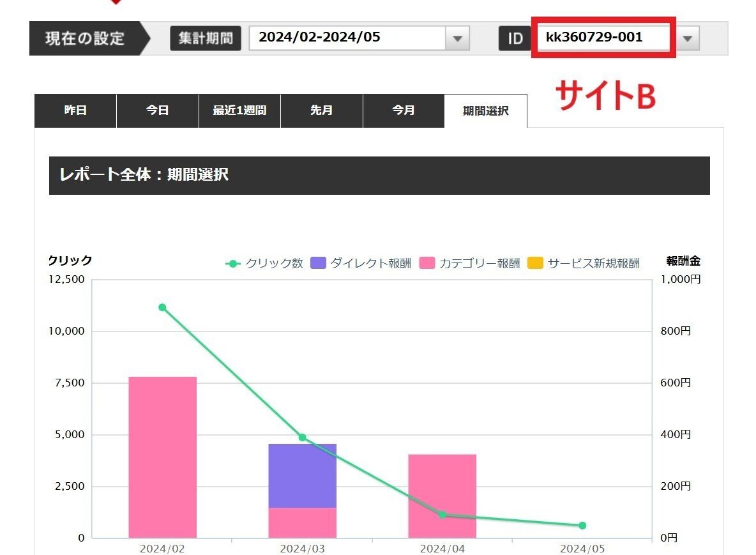Image resolution: width=756 pixels, height=555 pixels.
Task: Click the 600円 right axis value
Action: 676,383
